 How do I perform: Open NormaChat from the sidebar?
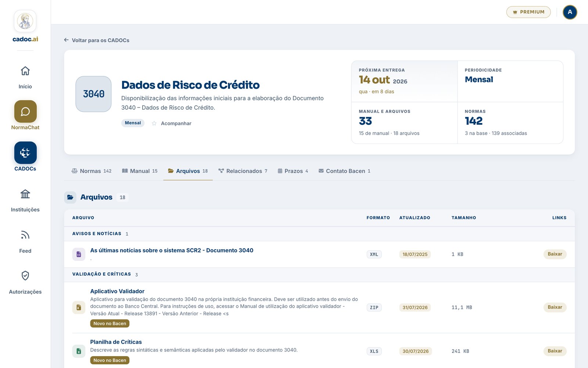point(25,115)
